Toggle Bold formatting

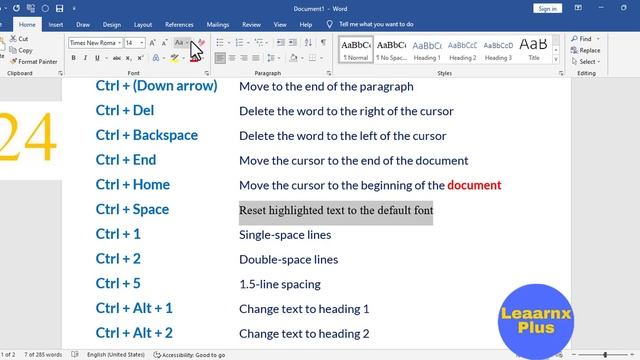pyautogui.click(x=73, y=58)
